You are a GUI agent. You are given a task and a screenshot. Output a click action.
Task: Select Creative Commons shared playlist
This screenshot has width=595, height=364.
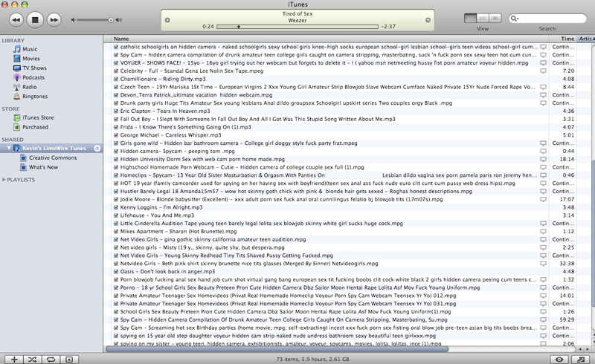click(52, 157)
